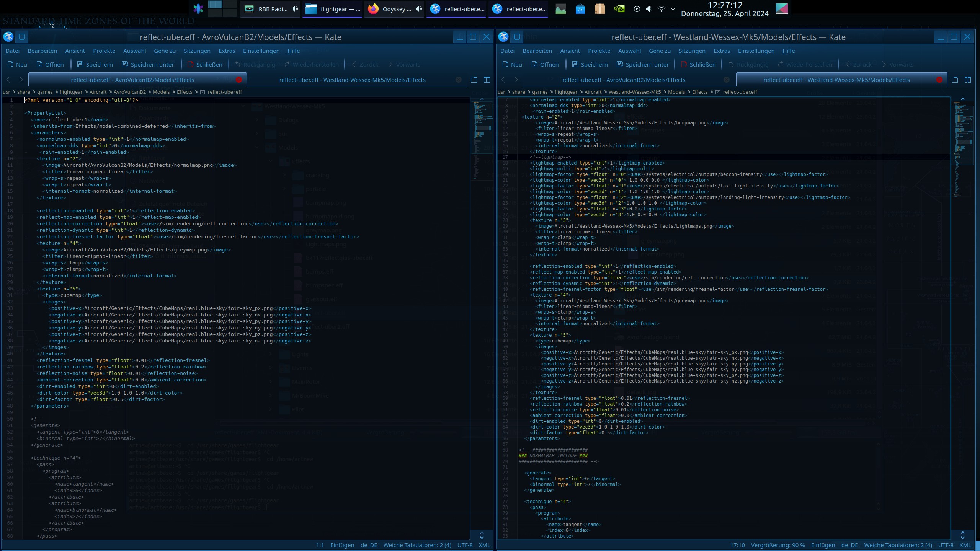Toggle Einfügen insert mode in AvroVulcanB2 status bar
The image size is (980, 551).
tap(342, 545)
